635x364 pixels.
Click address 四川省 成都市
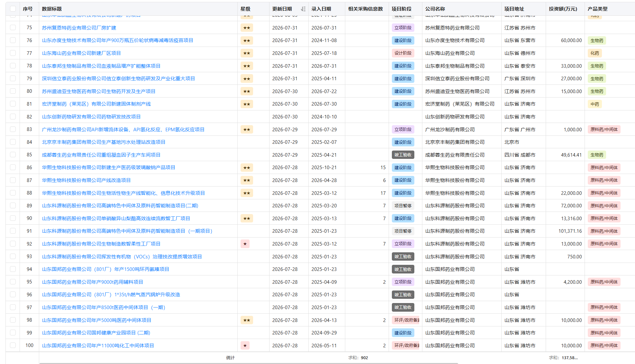coord(519,155)
